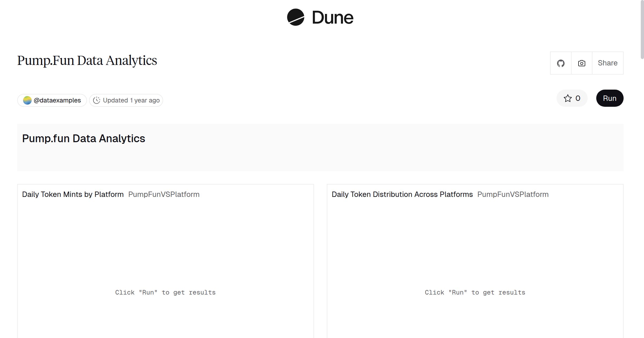Open the GitHub icon near Share
Image resolution: width=644 pixels, height=338 pixels.
pyautogui.click(x=561, y=63)
